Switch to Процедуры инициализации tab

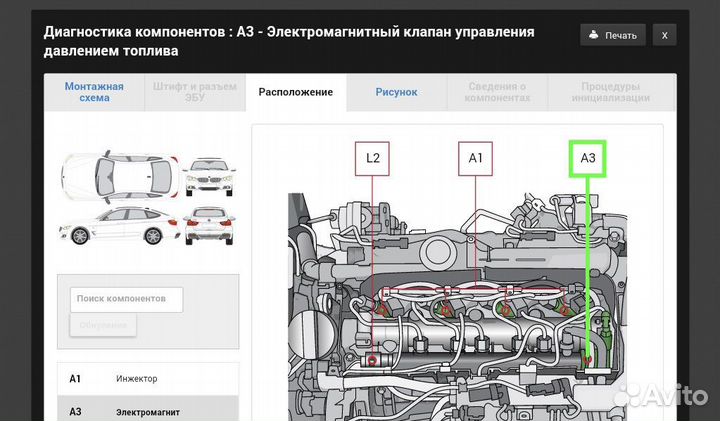pyautogui.click(x=610, y=92)
